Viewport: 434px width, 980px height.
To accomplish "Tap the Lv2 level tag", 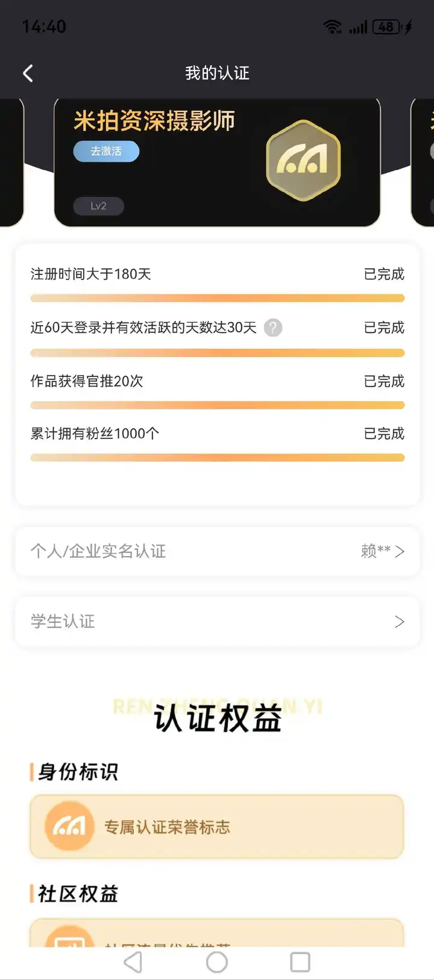I will (x=98, y=206).
